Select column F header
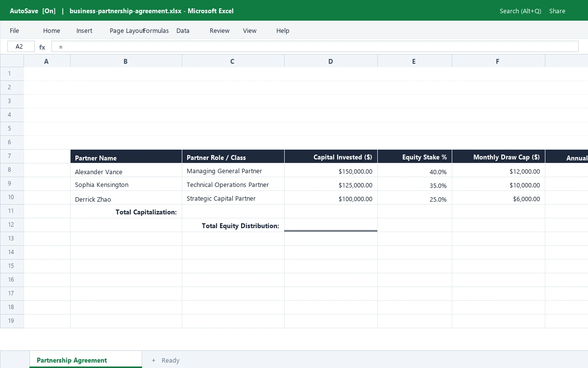The height and width of the screenshot is (368, 588). click(x=498, y=61)
